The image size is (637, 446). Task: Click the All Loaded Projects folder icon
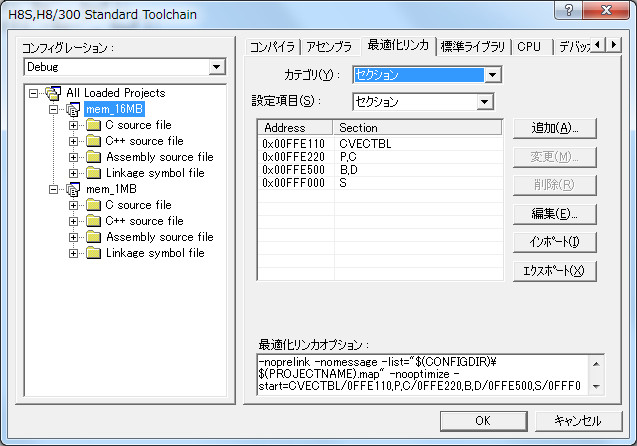53,93
